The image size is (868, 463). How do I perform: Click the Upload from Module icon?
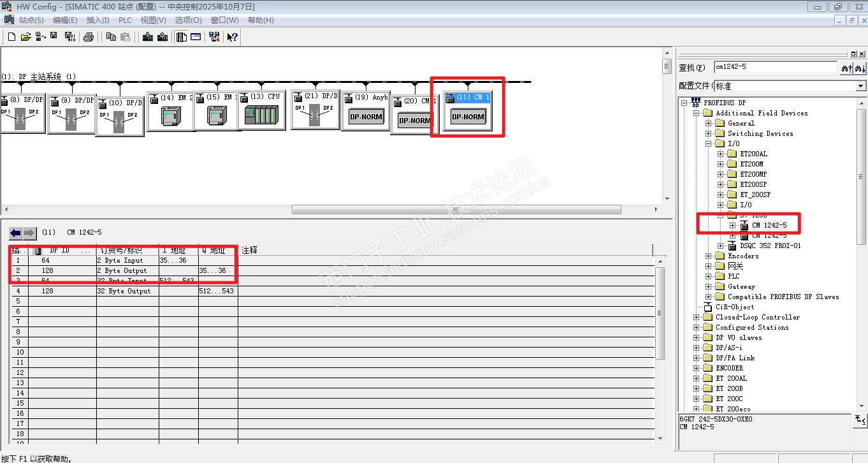coord(163,37)
